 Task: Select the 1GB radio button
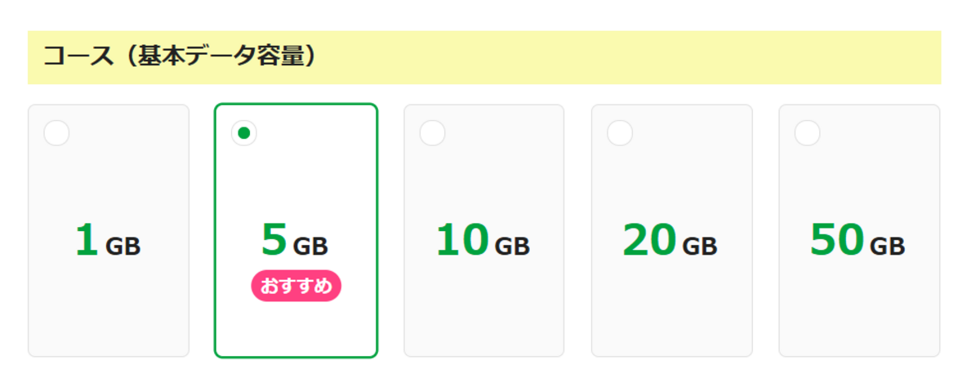[x=56, y=132]
